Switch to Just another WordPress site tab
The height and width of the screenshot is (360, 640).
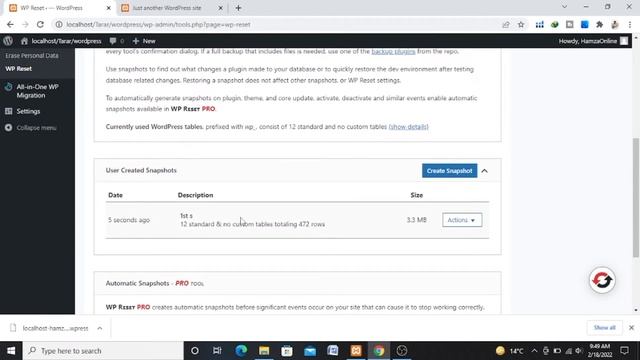point(167,8)
